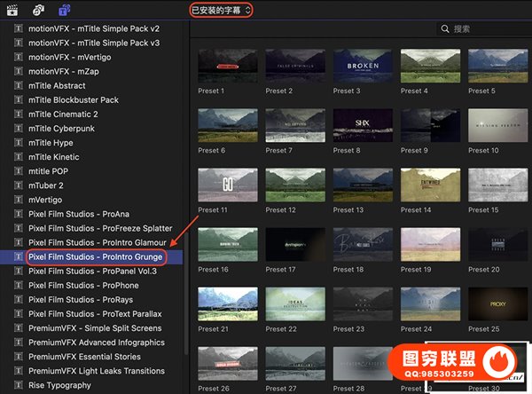Screen dimensions: 532x394
Task: Open the 已安装的字幕 dropdown menu
Action: pos(221,10)
